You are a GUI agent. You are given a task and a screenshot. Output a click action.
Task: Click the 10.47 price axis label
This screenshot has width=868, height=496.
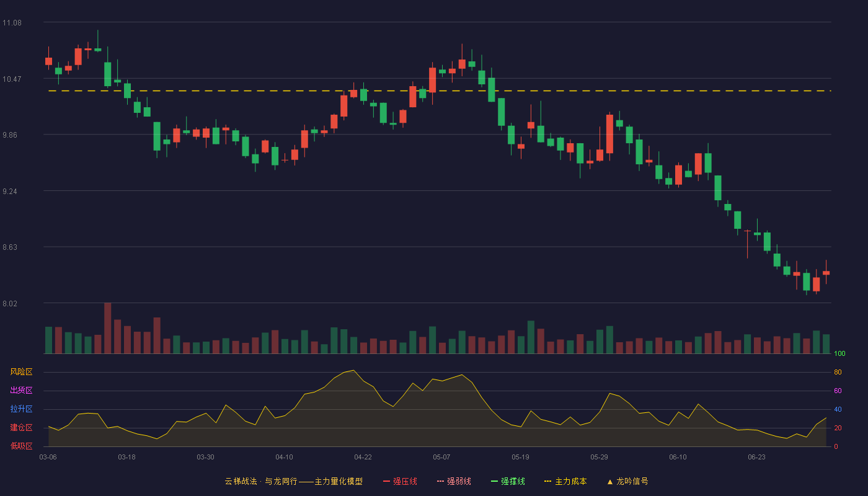coord(12,79)
